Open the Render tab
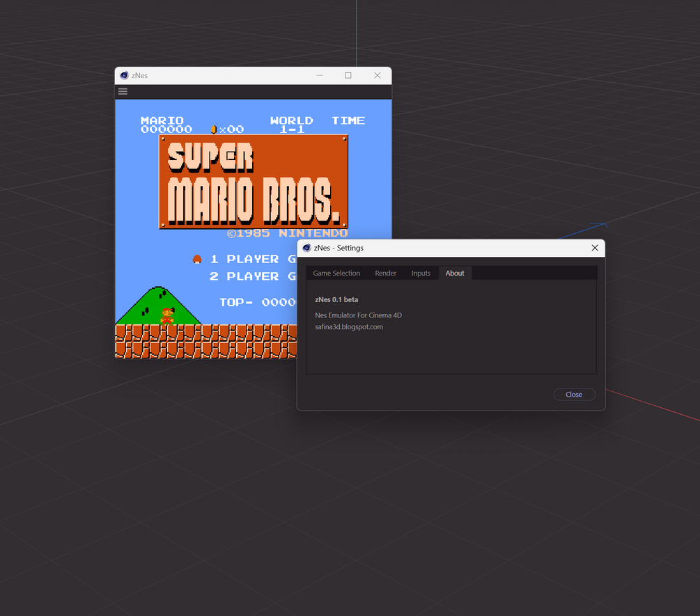The image size is (700, 616). point(385,273)
